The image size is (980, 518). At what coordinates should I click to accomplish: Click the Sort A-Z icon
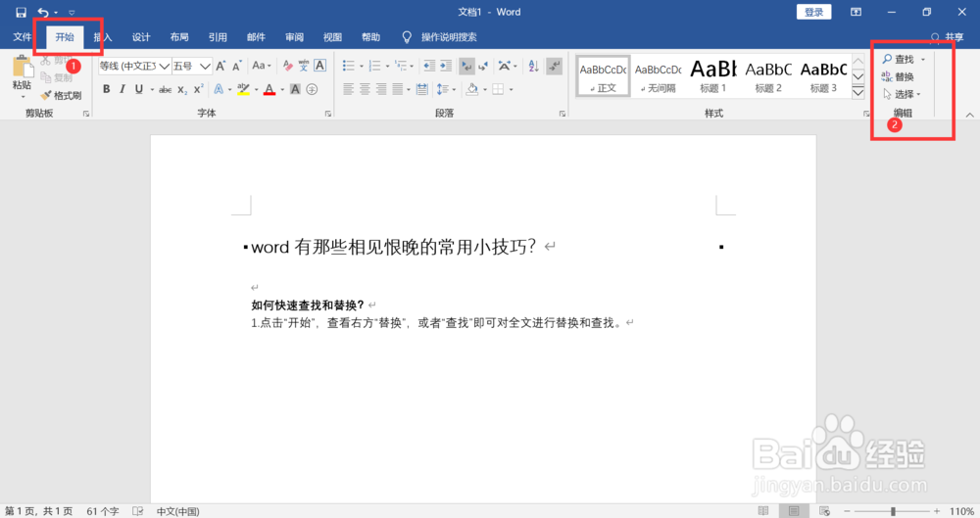pos(533,66)
